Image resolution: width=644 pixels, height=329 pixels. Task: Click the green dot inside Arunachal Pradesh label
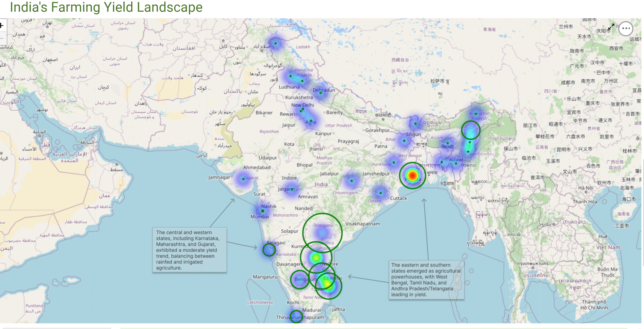(476, 113)
